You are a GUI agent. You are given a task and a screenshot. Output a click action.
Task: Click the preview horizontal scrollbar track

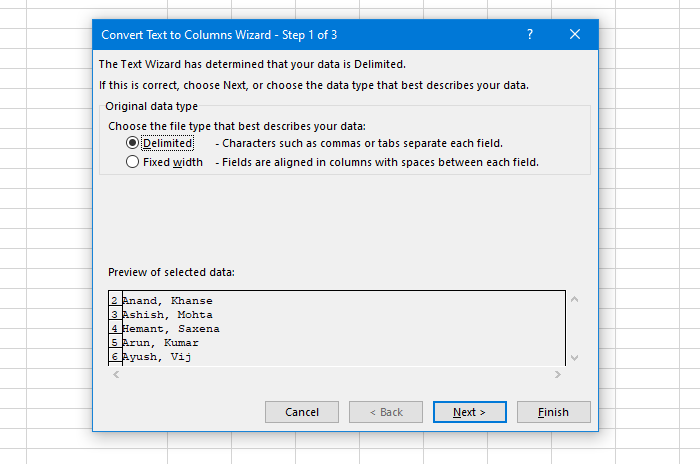(x=337, y=375)
